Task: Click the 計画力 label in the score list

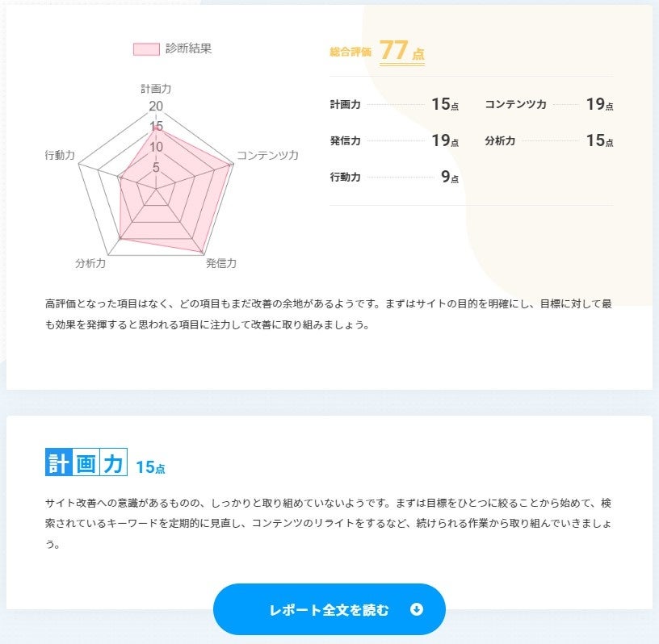Action: pos(345,105)
